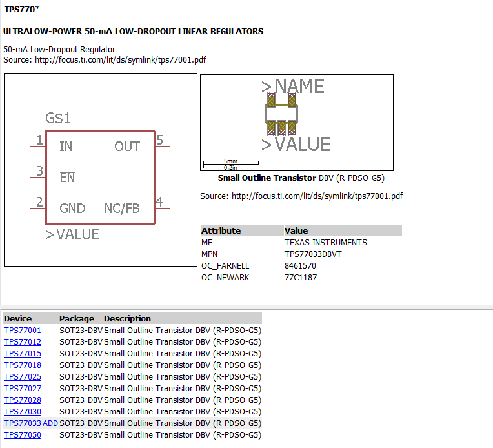Click the Source URL below package preview
493x448 pixels.
click(317, 196)
